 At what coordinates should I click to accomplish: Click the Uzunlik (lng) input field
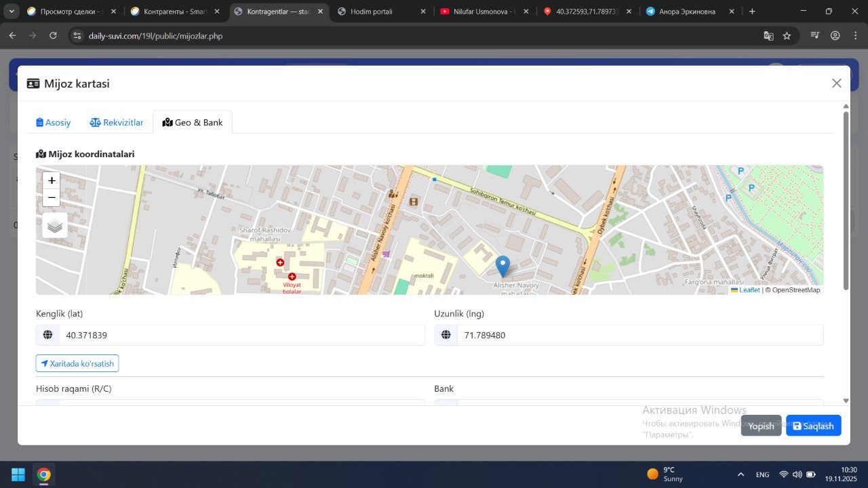(x=639, y=335)
